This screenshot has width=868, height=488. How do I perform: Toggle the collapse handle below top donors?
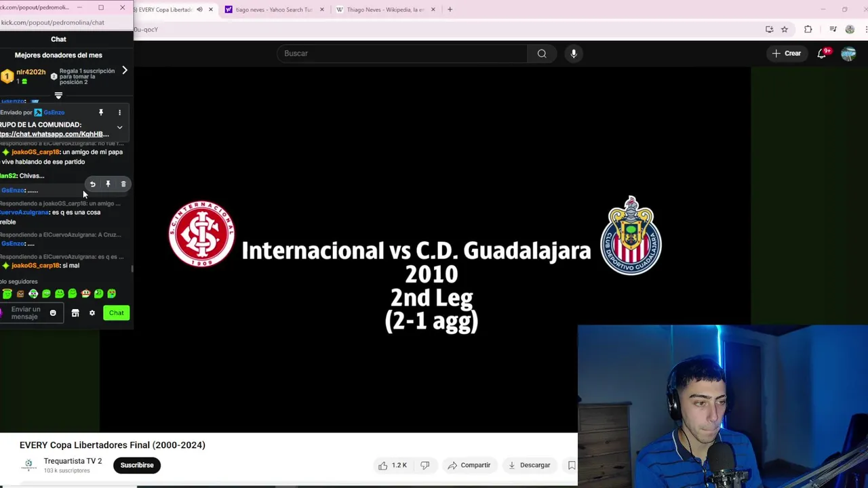[58, 96]
